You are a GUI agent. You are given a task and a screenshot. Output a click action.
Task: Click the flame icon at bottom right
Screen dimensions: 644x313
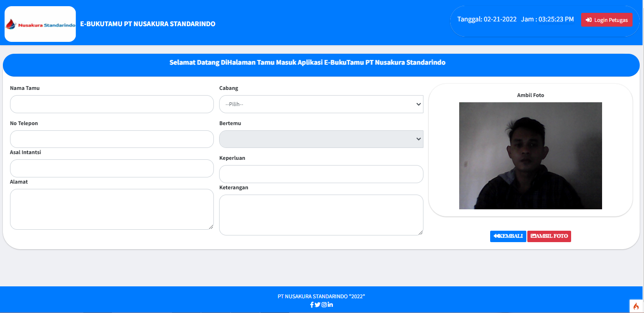pos(636,306)
